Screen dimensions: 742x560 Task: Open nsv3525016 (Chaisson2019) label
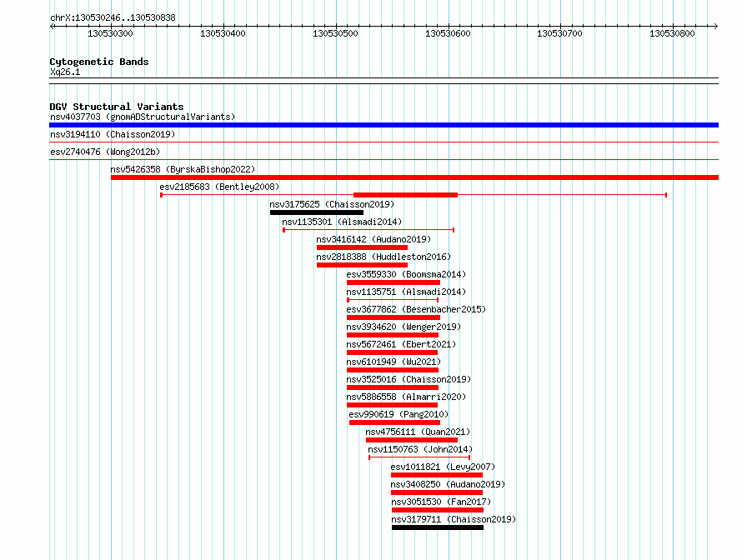(409, 379)
